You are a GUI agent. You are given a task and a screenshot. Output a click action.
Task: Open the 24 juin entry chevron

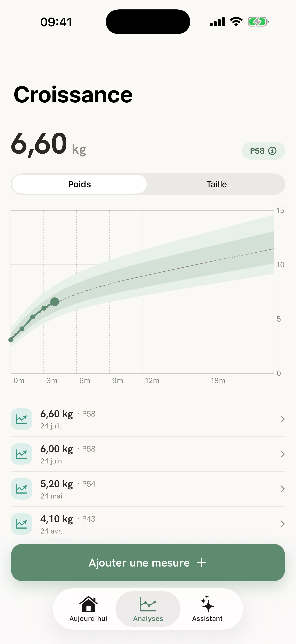282,454
